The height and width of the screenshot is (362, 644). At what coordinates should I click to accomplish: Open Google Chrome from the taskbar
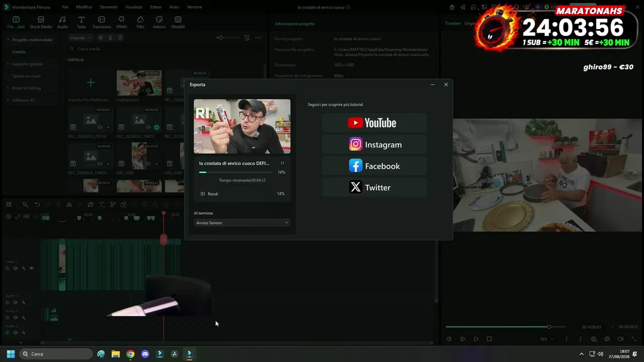[130, 354]
